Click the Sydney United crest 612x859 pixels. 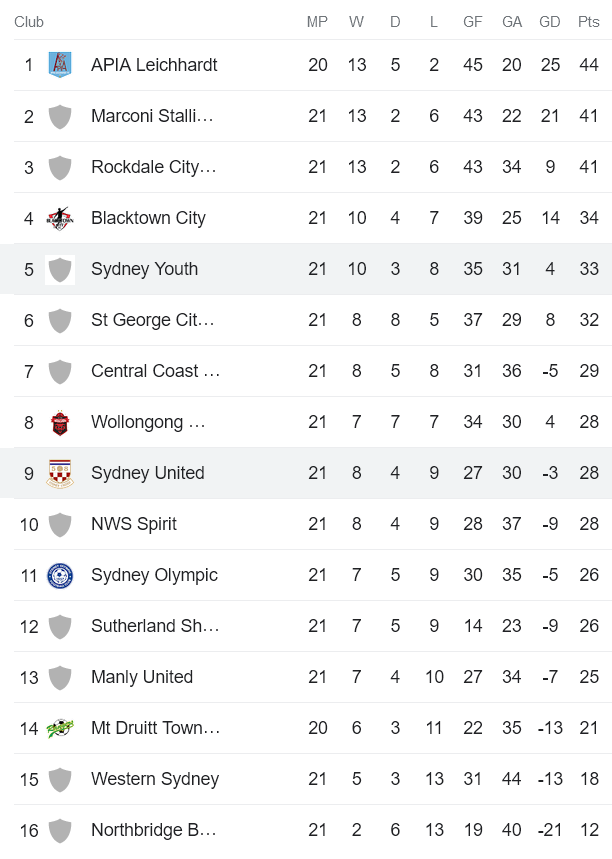pos(60,472)
